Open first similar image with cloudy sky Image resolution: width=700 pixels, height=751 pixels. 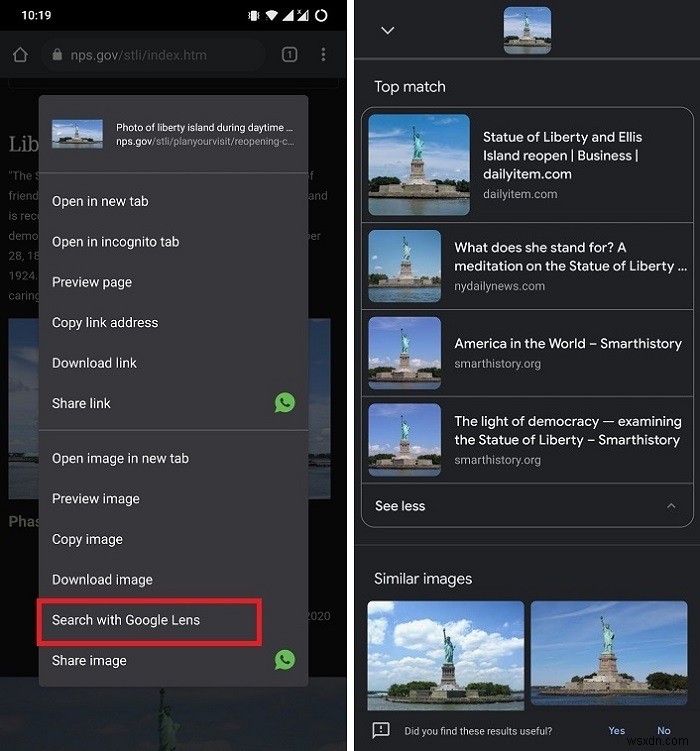tap(446, 655)
